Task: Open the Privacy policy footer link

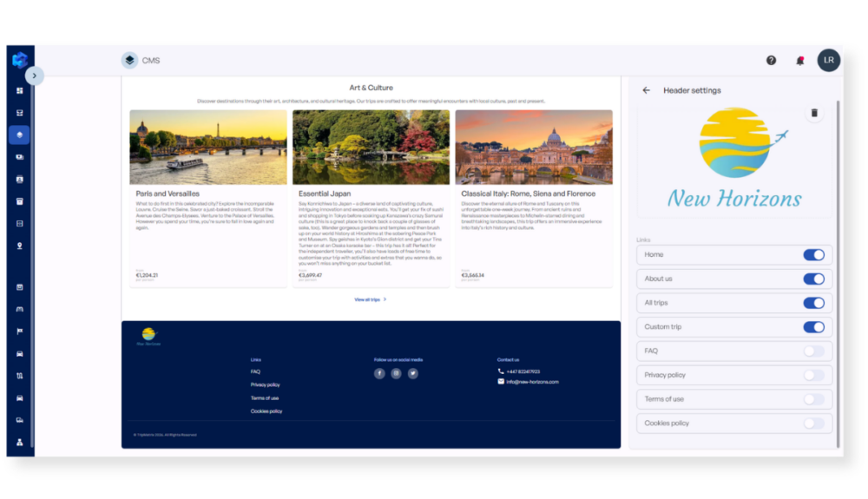Action: coord(265,384)
